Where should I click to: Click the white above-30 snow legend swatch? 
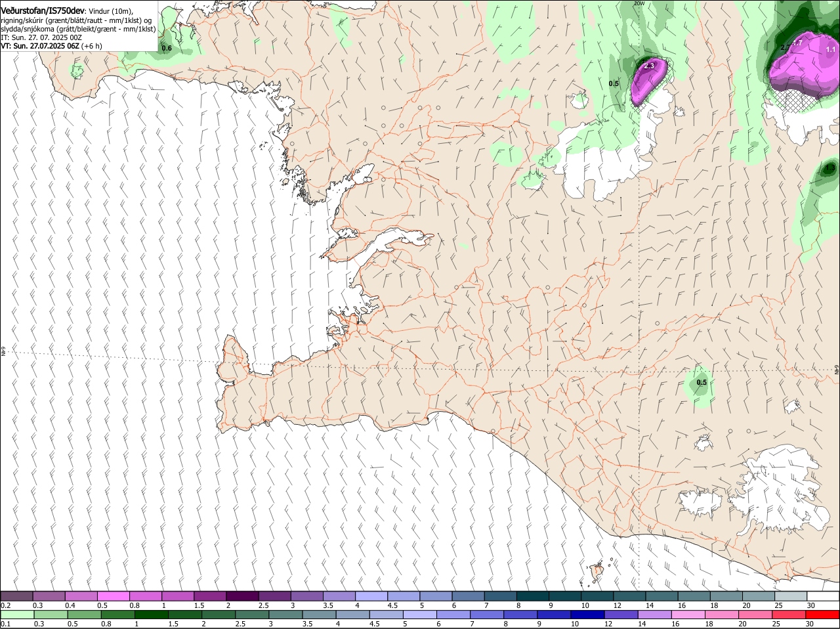(x=824, y=596)
